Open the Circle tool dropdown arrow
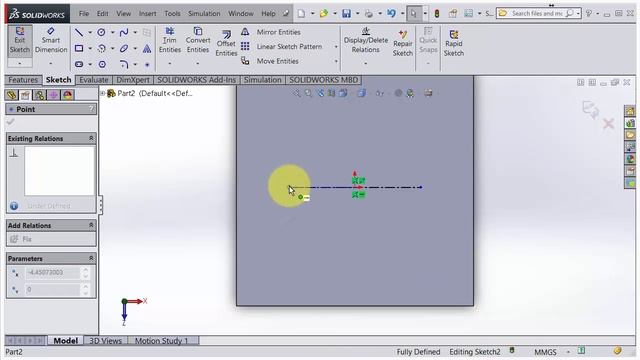This screenshot has height=360, width=640. click(112, 32)
